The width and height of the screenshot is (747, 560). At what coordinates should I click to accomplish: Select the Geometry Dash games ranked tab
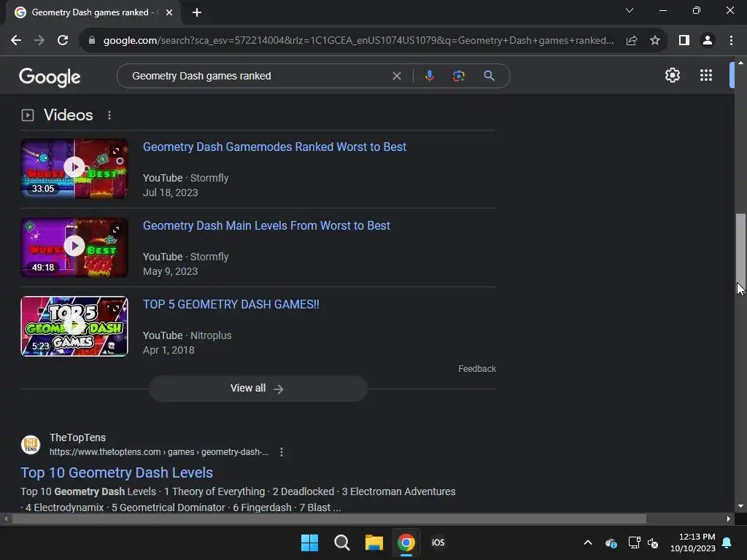[x=93, y=12]
